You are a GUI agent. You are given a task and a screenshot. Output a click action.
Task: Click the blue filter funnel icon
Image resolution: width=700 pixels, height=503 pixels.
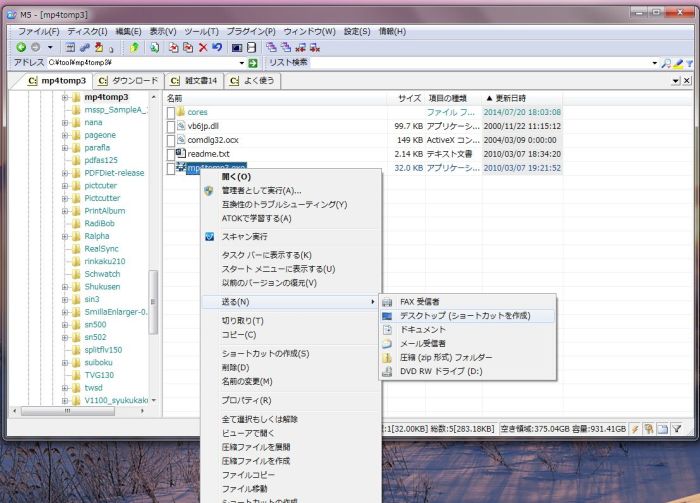[x=690, y=63]
